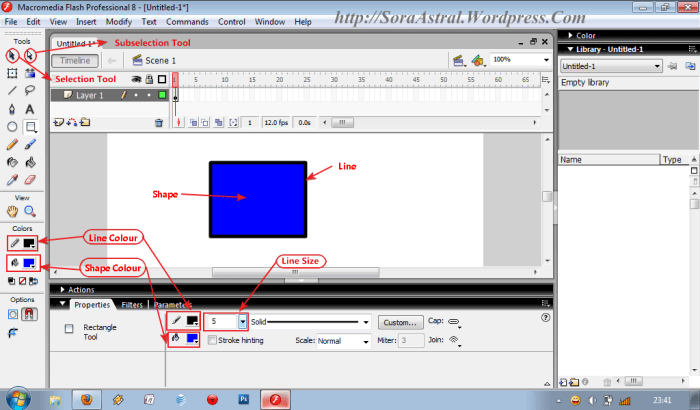Open the Edit Scene clapper icon

pyautogui.click(x=458, y=61)
